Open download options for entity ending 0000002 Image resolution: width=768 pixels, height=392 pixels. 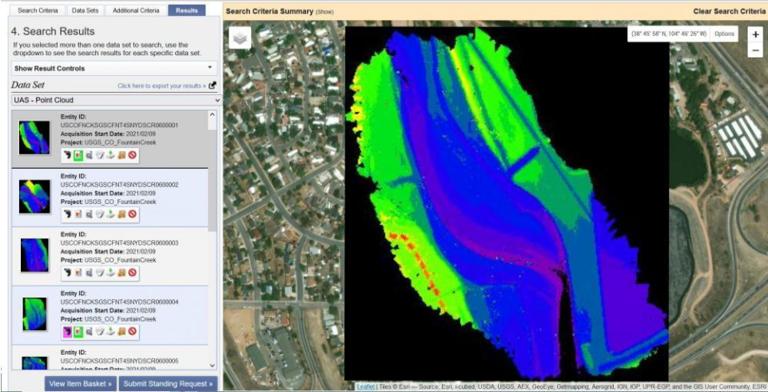[x=110, y=214]
